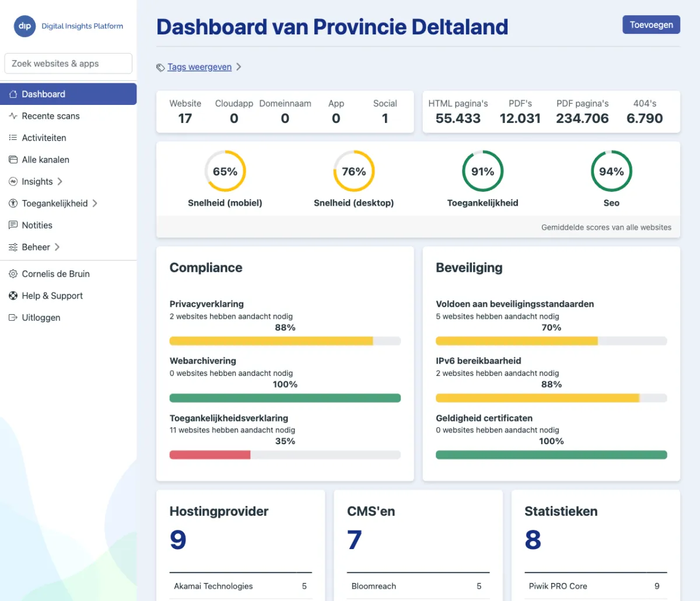This screenshot has height=601, width=700.
Task: Click 'Gemiddelde scores van alle websites' note
Action: [x=606, y=227]
